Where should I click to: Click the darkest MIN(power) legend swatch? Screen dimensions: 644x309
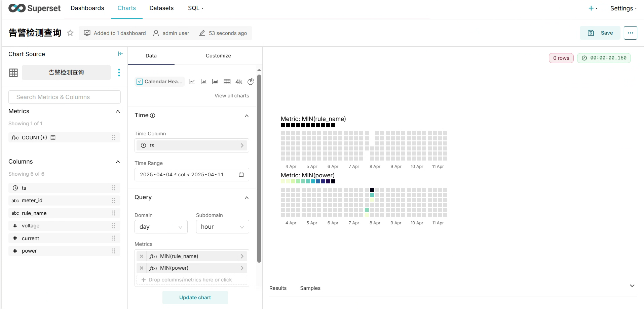coord(333,181)
